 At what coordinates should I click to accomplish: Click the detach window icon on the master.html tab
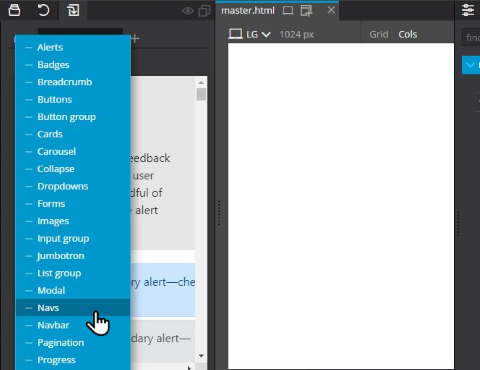point(306,11)
